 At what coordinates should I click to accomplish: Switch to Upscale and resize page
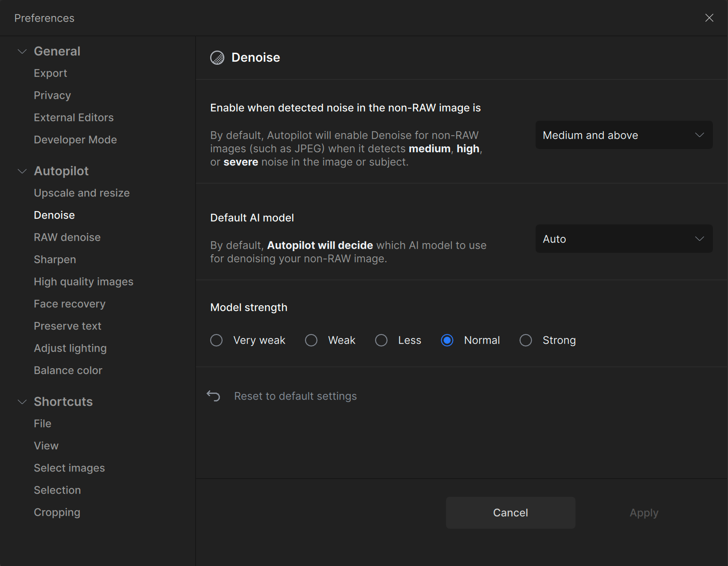click(82, 193)
